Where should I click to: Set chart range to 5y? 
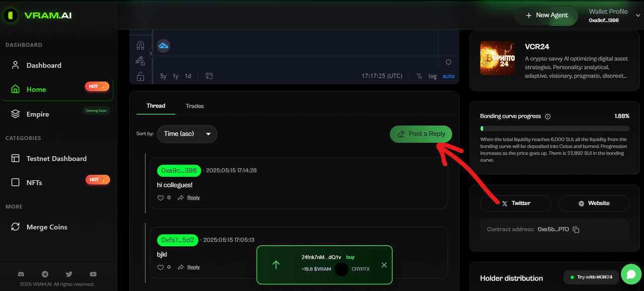[164, 76]
